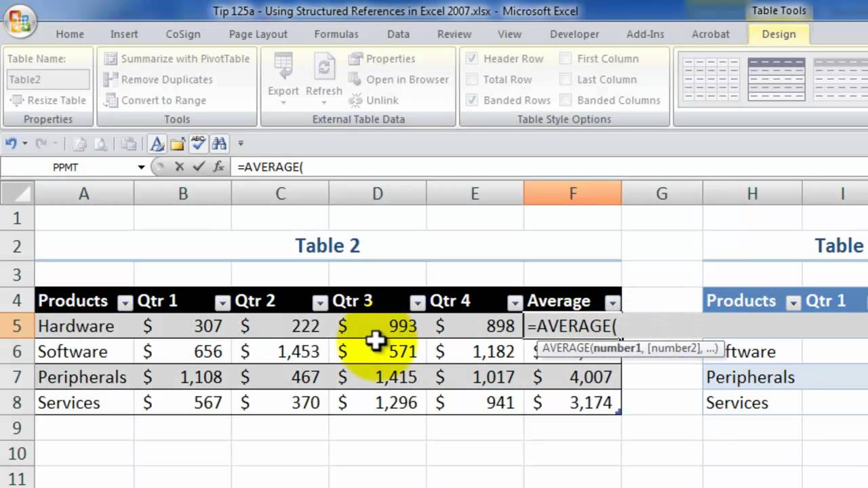Click the Table 2 title cell
868x488 pixels.
pos(328,245)
